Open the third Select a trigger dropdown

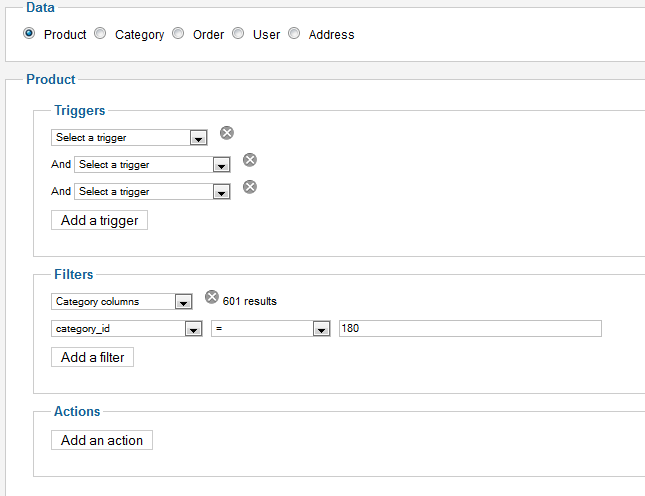coord(152,192)
